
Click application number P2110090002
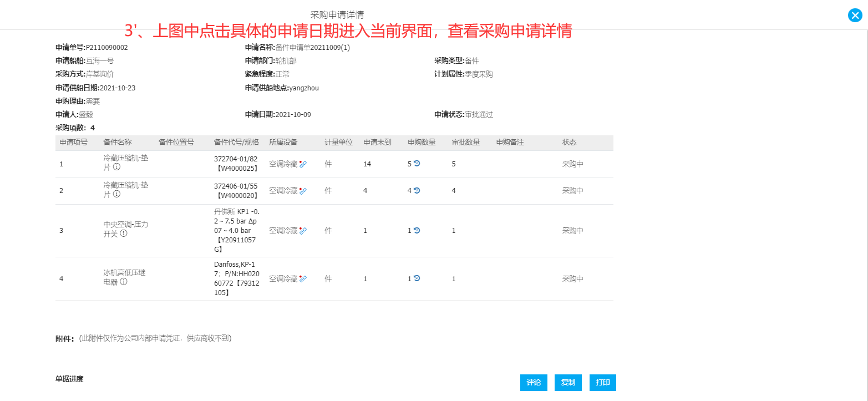(x=106, y=48)
